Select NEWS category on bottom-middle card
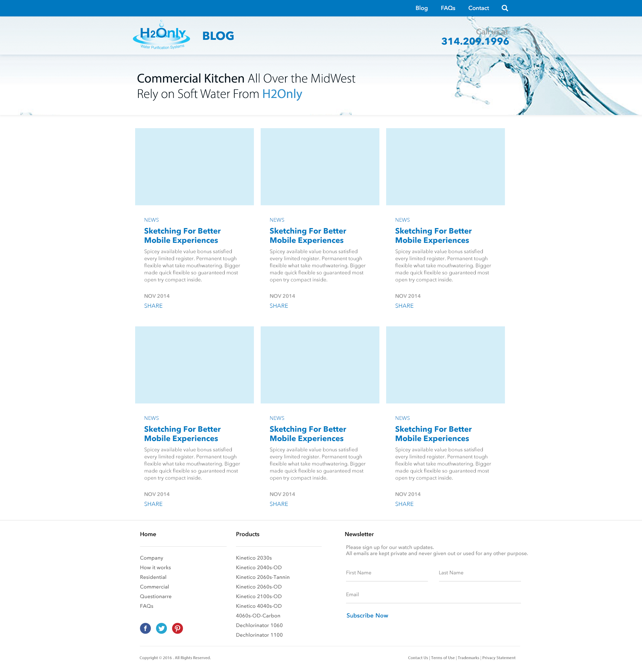Image resolution: width=642 pixels, height=672 pixels. (277, 418)
